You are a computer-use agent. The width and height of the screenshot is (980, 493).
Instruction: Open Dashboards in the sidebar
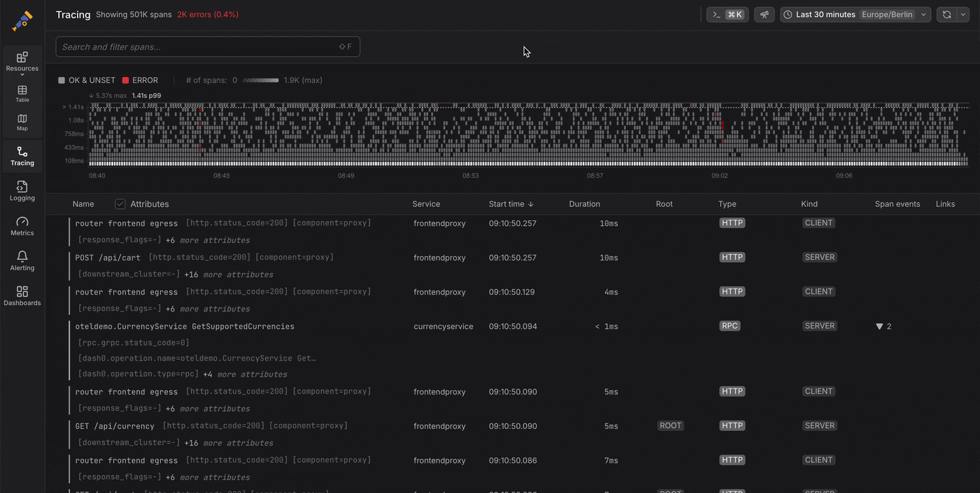coord(22,296)
